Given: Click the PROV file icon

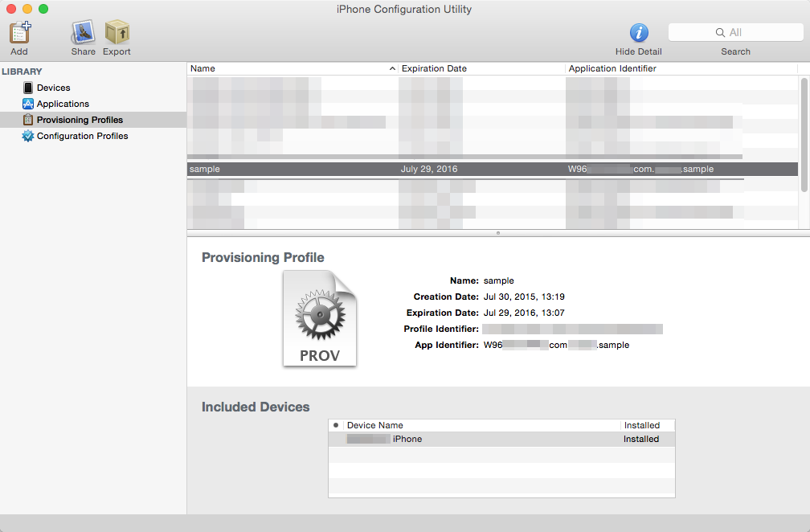Looking at the screenshot, I should 320,319.
